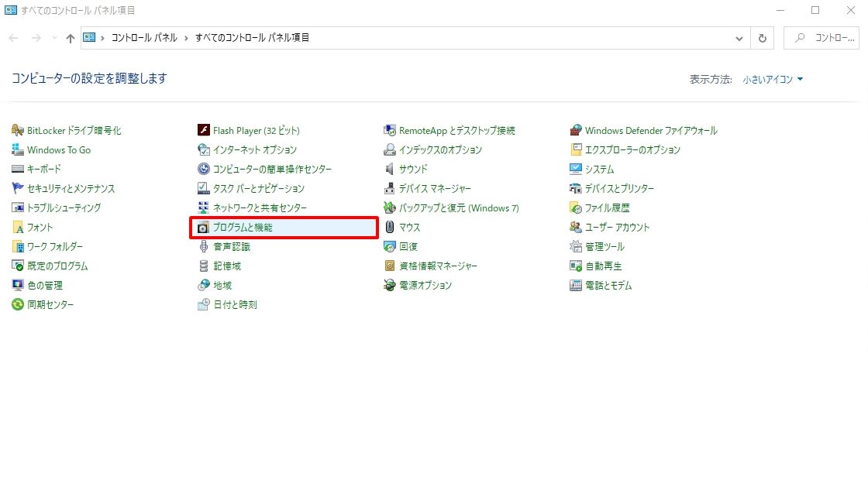This screenshot has height=487, width=868.
Task: Click the デバイス マネージャー icon
Action: [x=390, y=188]
